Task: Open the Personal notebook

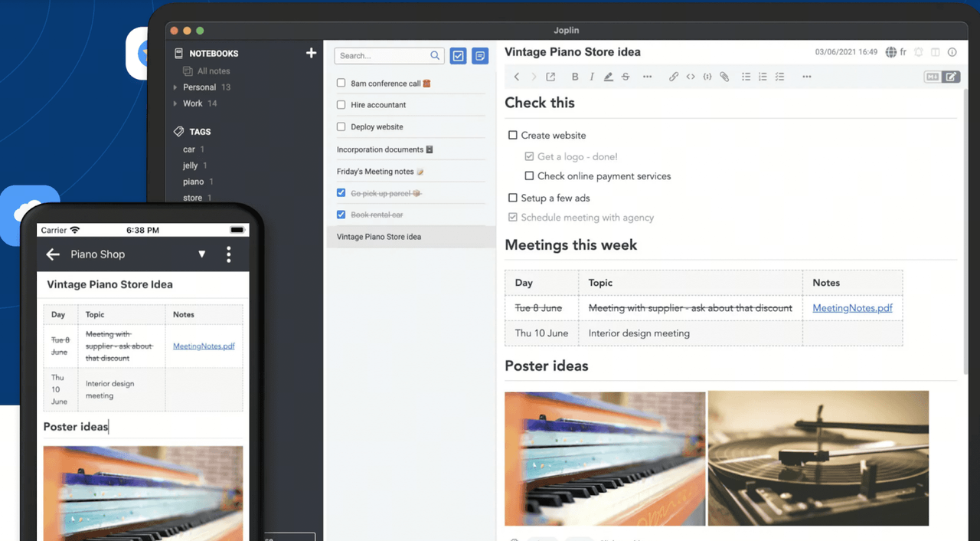Action: tap(199, 87)
